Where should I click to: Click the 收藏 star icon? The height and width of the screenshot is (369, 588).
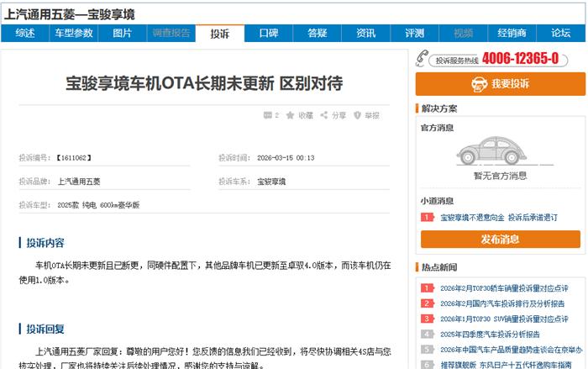(x=290, y=115)
